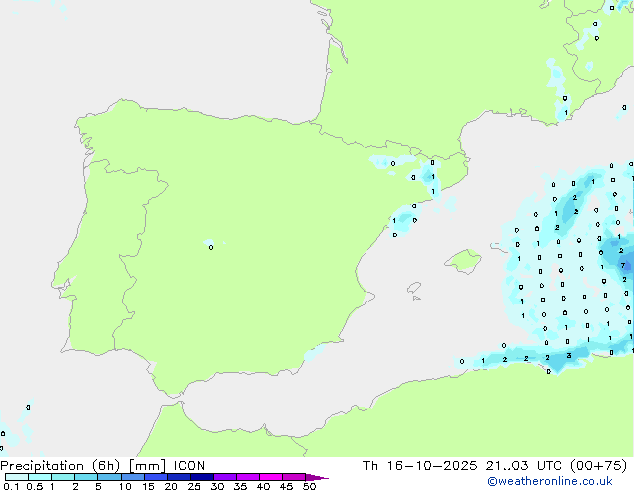Click the 'ICON' model name label
The width and height of the screenshot is (634, 490).
click(x=189, y=466)
